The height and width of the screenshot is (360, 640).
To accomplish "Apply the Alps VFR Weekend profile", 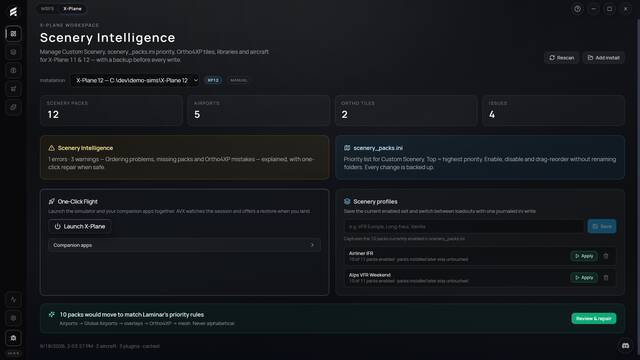I will [584, 278].
